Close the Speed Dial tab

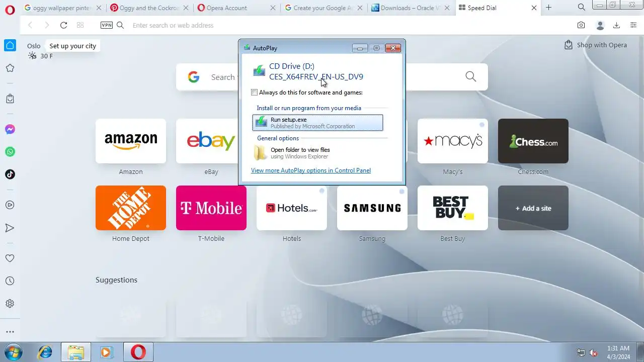click(534, 8)
